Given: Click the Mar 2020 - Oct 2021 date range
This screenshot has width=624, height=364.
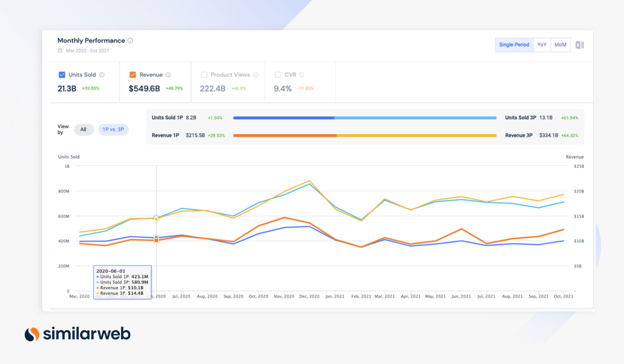Looking at the screenshot, I should click(87, 51).
